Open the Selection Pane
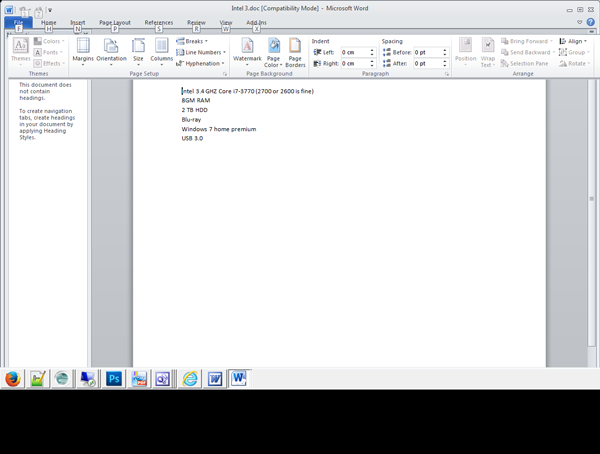600x454 pixels. click(525, 63)
